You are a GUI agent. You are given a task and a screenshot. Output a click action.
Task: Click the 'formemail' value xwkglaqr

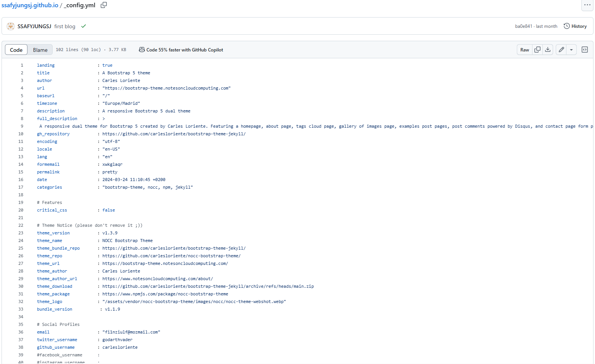coord(113,164)
